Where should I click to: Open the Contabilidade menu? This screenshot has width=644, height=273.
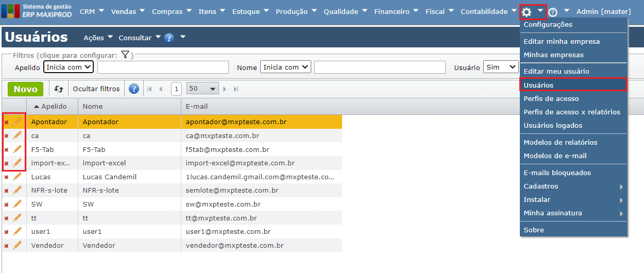click(489, 11)
